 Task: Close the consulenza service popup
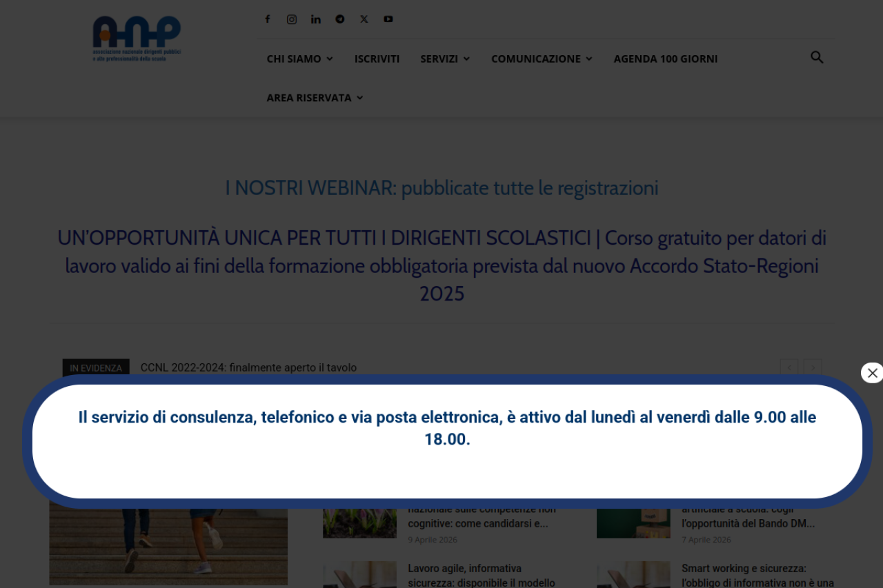(x=872, y=373)
